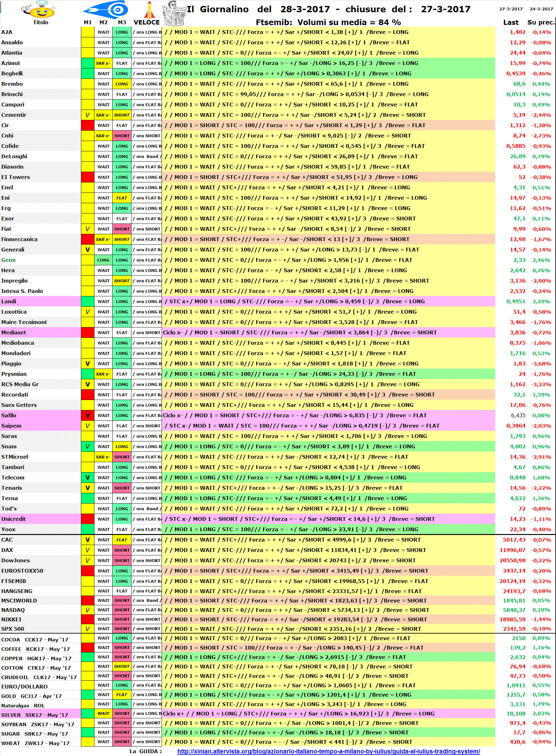Click FTSEMIB last value 20124,19
Image resolution: width=556 pixels, height=756 pixels.
512,581
